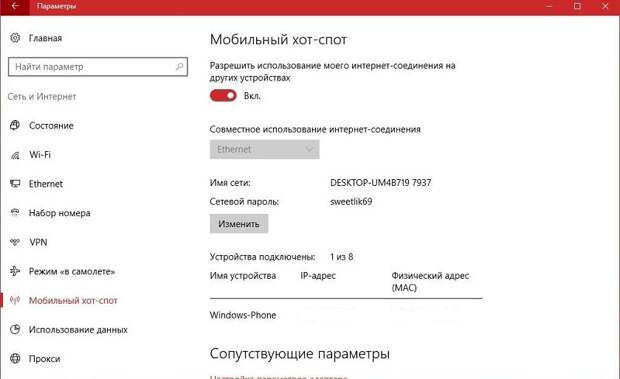The height and width of the screenshot is (379, 620).
Task: Close the Параметры window
Action: (x=605, y=6)
